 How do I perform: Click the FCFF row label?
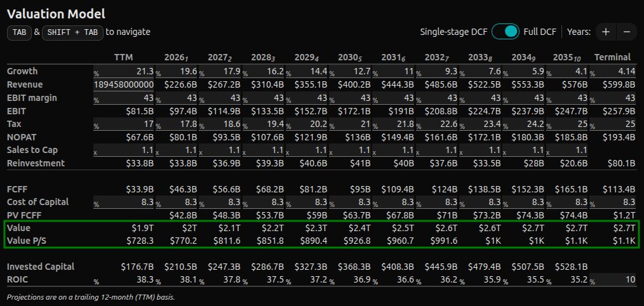coord(17,189)
